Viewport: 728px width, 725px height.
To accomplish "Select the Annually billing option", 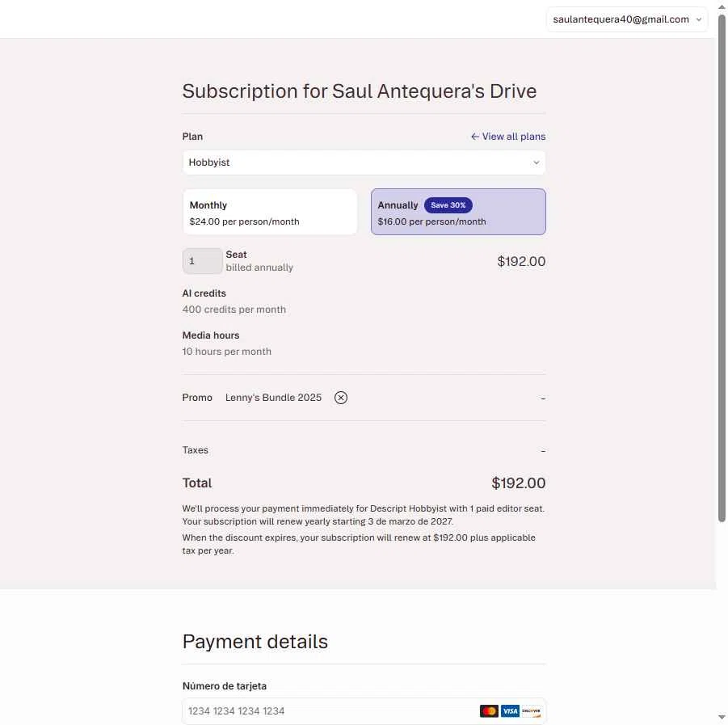I will coord(458,213).
